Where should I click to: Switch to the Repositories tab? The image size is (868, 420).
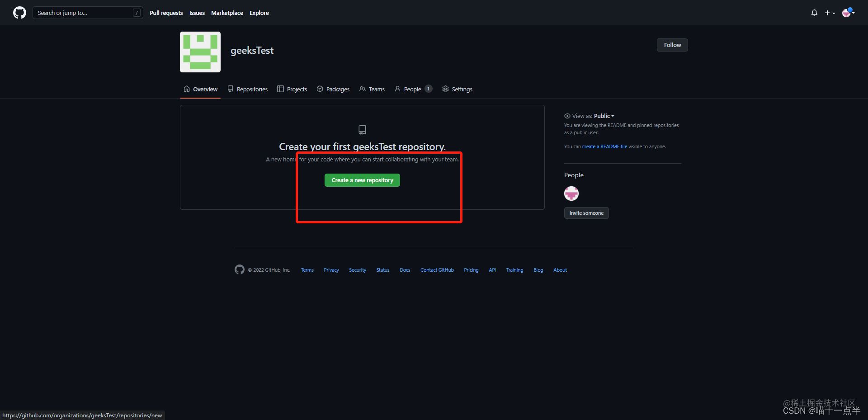[247, 89]
